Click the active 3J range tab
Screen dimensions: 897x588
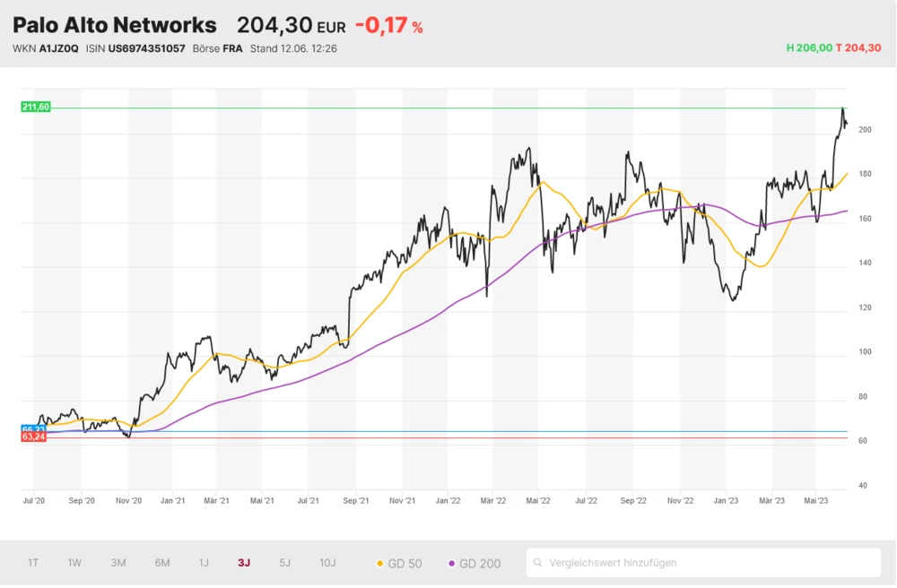coord(244,563)
